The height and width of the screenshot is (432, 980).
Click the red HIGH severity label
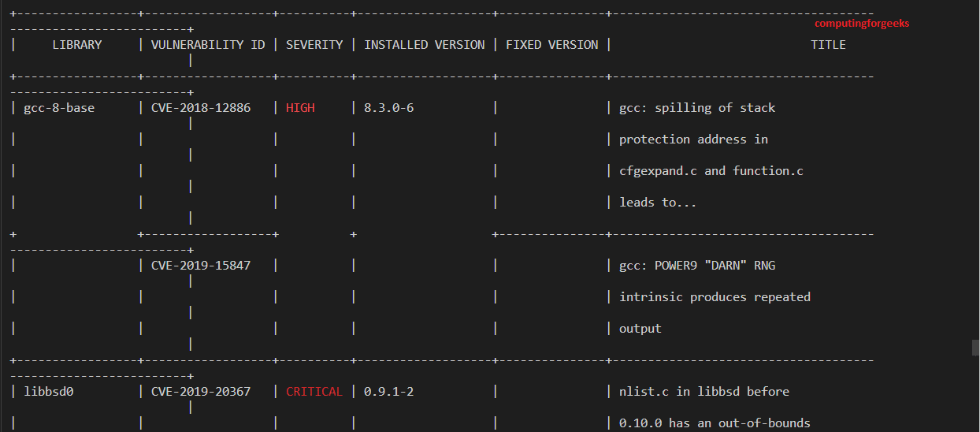click(x=300, y=108)
